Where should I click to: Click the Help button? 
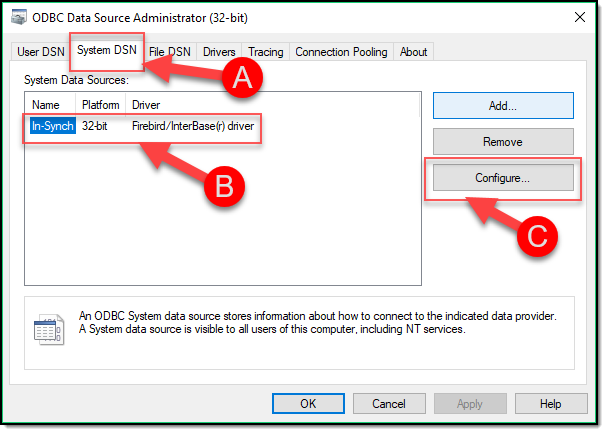pyautogui.click(x=550, y=404)
